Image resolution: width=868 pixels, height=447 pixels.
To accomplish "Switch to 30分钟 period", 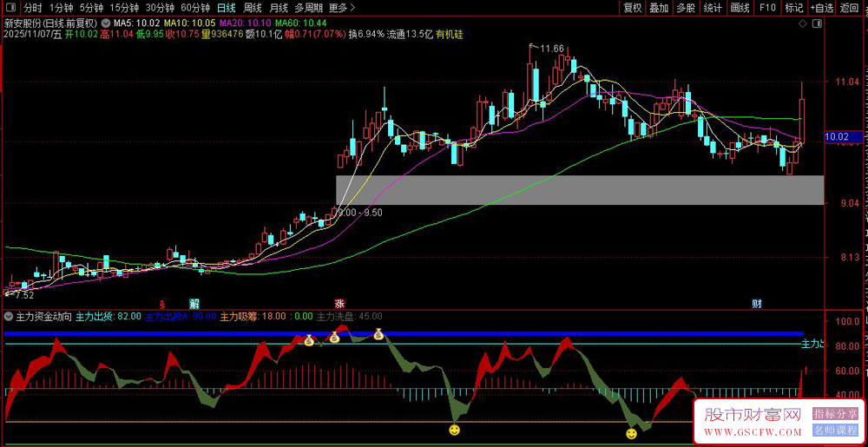I will 161,8.
